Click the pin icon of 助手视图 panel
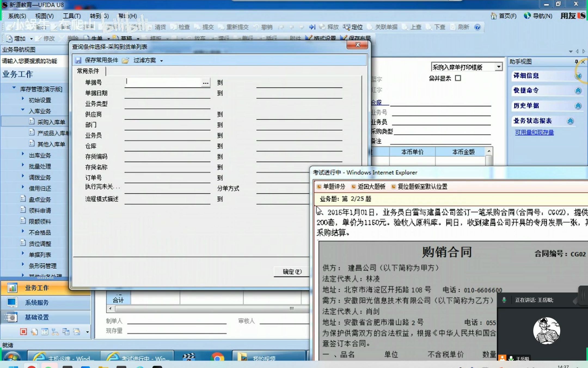Screen dimensions: 588x368 [x=576, y=62]
